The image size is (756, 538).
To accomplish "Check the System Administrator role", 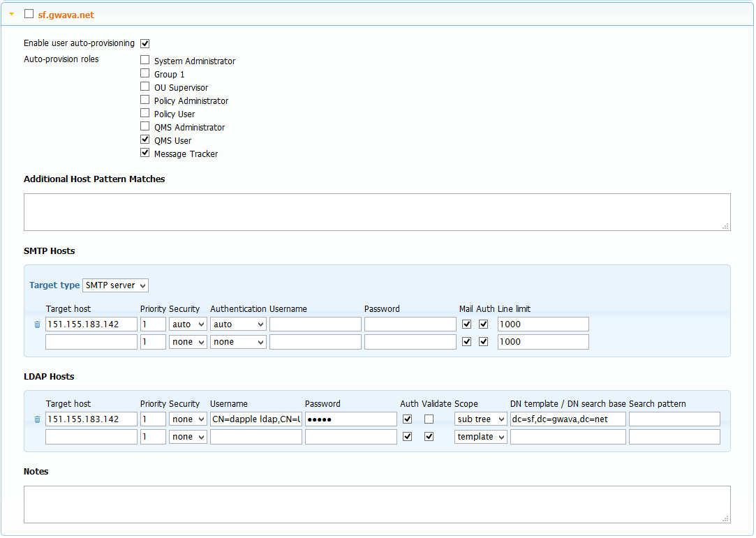I will point(144,59).
